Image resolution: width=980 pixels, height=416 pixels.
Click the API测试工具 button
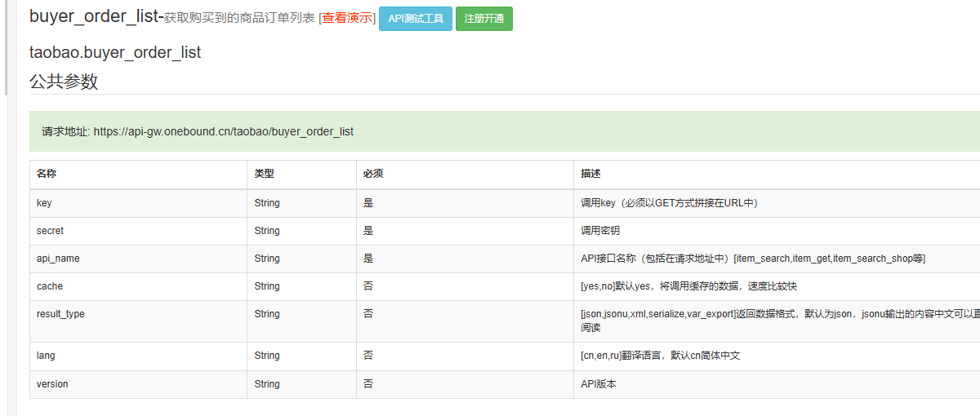coord(416,18)
